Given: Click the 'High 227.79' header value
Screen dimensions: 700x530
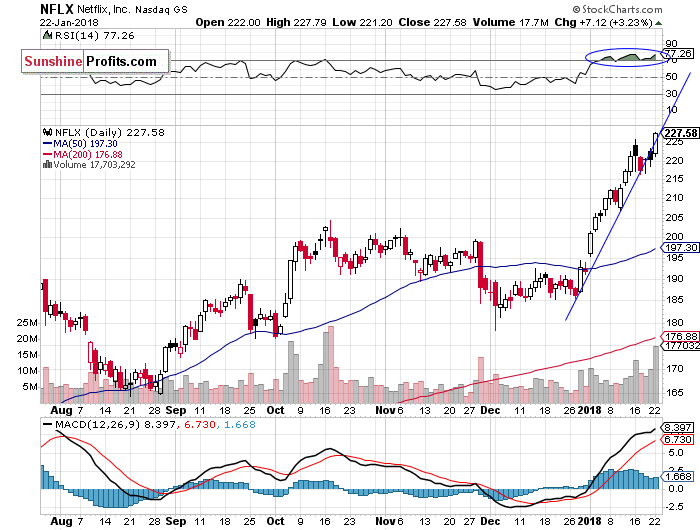Looking at the screenshot, I should (x=296, y=22).
